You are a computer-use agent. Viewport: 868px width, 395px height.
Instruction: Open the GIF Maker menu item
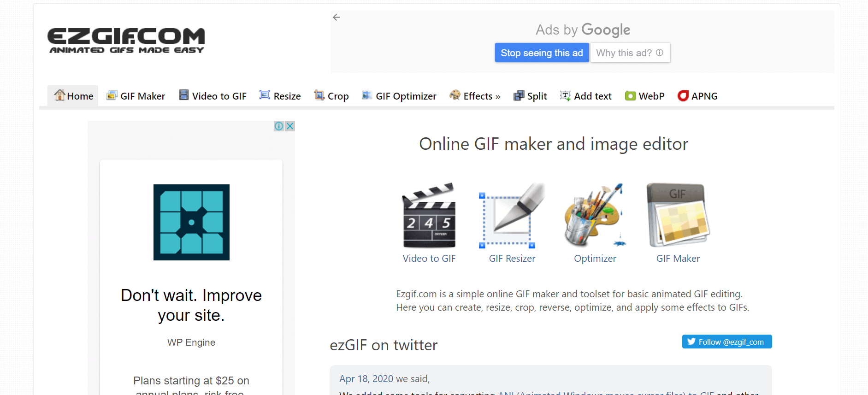[x=136, y=96]
